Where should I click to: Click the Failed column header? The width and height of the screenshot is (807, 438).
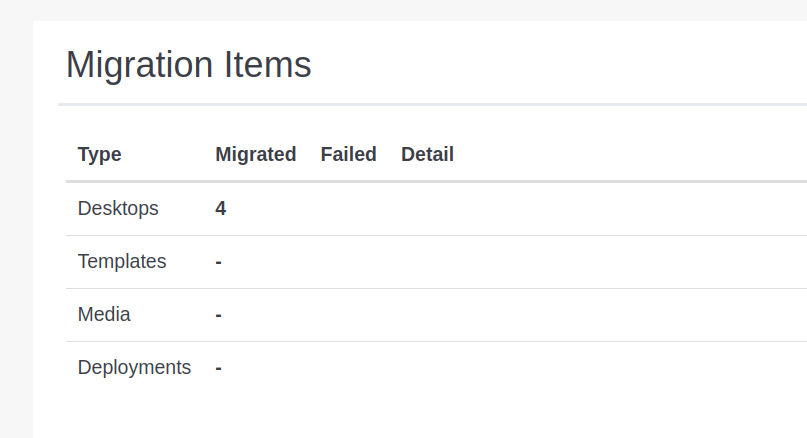(x=348, y=154)
